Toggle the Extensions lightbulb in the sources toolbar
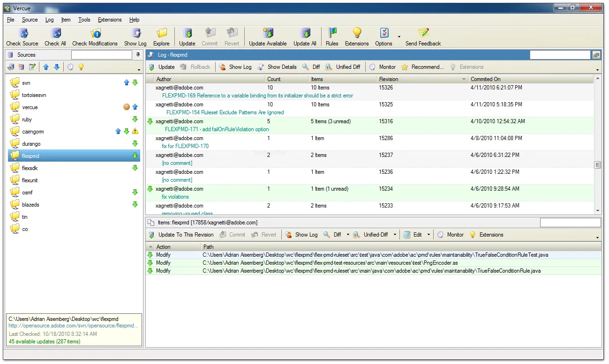The image size is (609, 364). (x=81, y=67)
